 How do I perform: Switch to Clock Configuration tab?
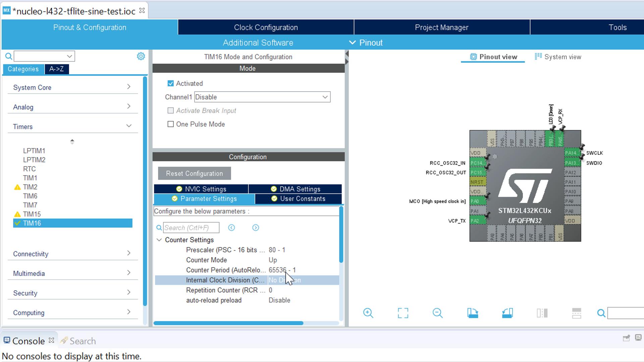[266, 27]
